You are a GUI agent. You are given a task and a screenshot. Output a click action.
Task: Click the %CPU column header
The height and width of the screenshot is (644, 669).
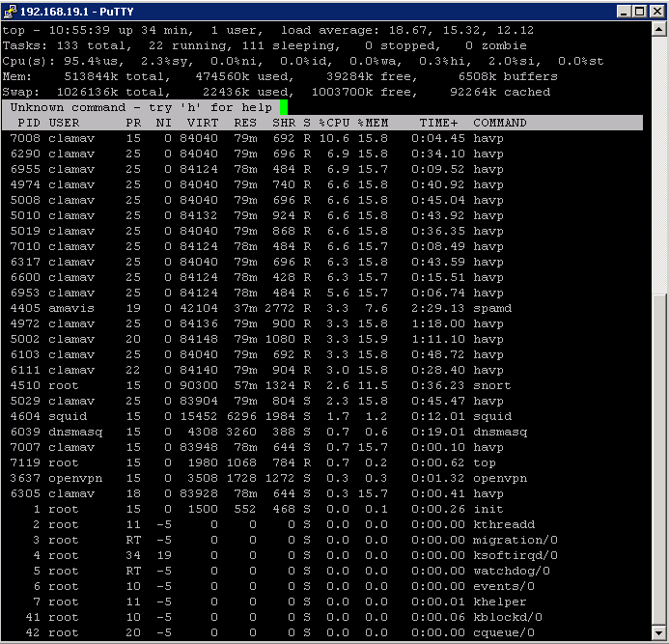tap(334, 123)
